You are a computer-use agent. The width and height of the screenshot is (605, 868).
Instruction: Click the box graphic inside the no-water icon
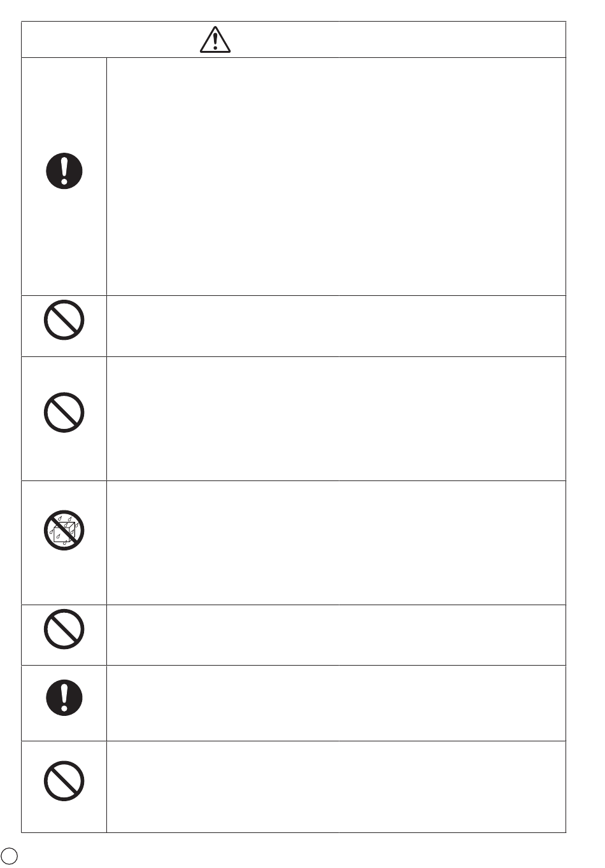(64, 533)
